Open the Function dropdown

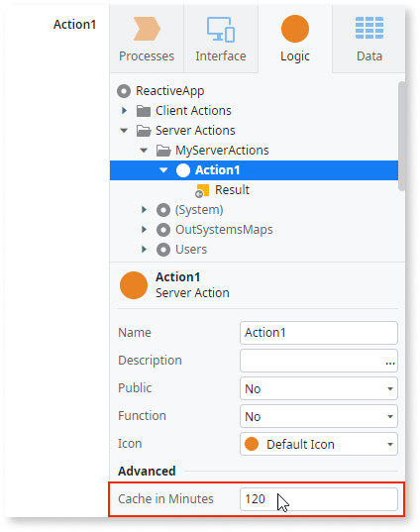point(319,416)
